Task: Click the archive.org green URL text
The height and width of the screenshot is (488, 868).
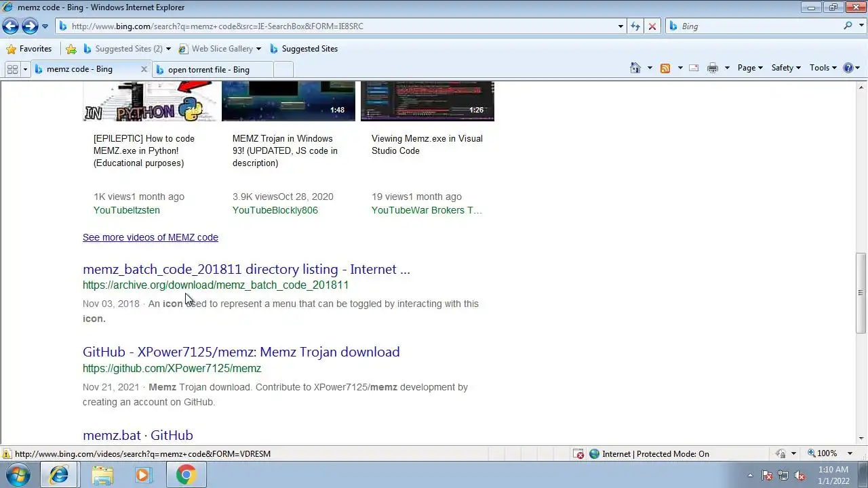Action: (x=216, y=285)
